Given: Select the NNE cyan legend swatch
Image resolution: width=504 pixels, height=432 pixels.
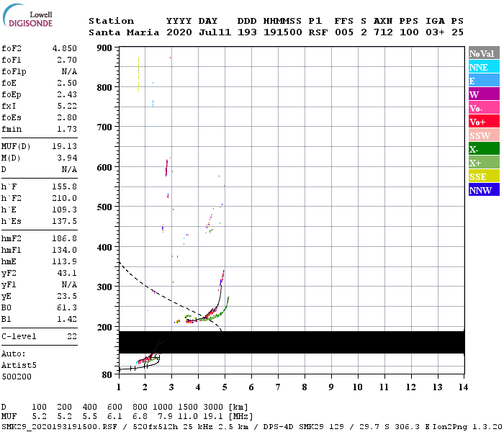Looking at the screenshot, I should click(x=484, y=67).
